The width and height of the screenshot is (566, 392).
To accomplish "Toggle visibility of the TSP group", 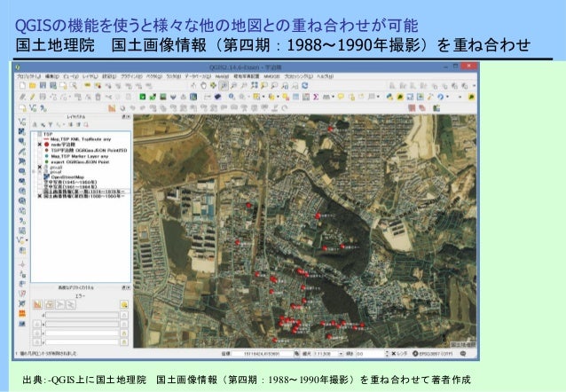I will pos(40,134).
